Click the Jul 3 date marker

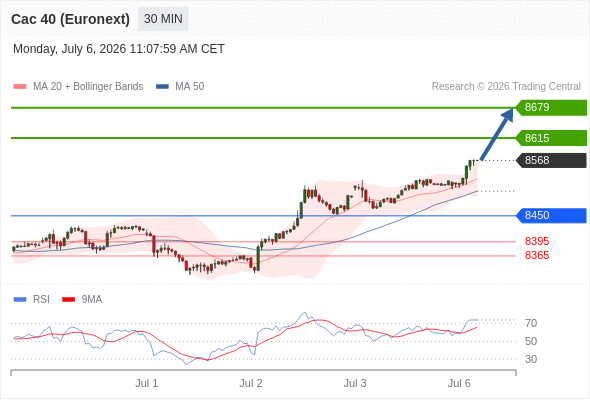click(x=355, y=383)
